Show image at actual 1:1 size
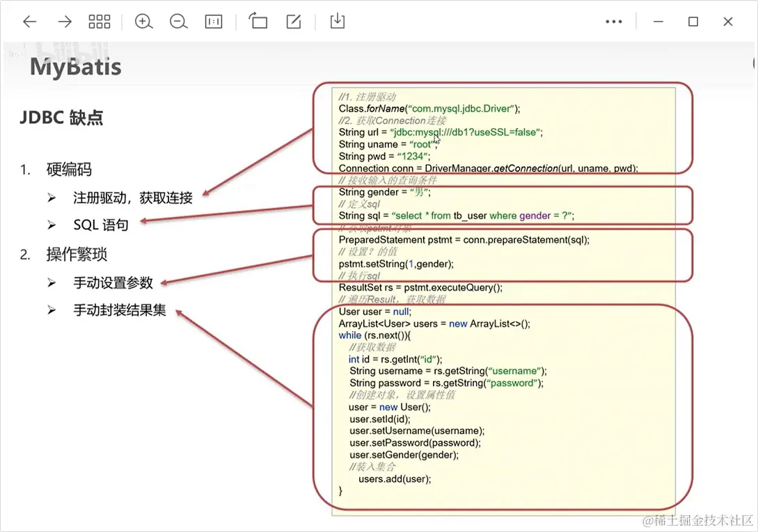This screenshot has width=758, height=532. (214, 22)
